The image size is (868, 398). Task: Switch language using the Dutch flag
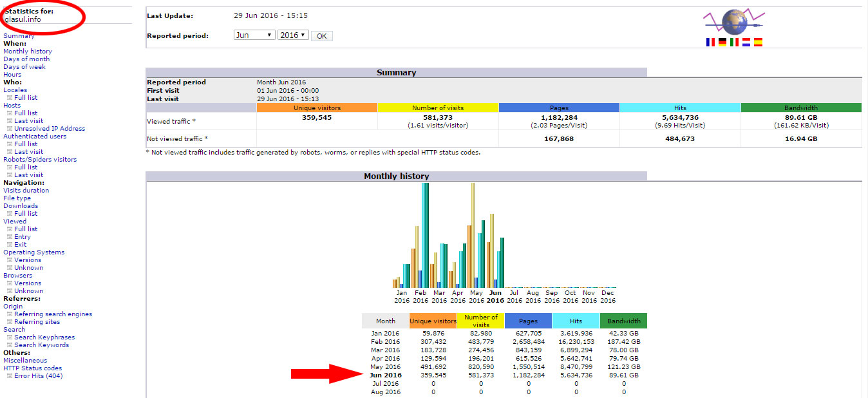pos(746,42)
